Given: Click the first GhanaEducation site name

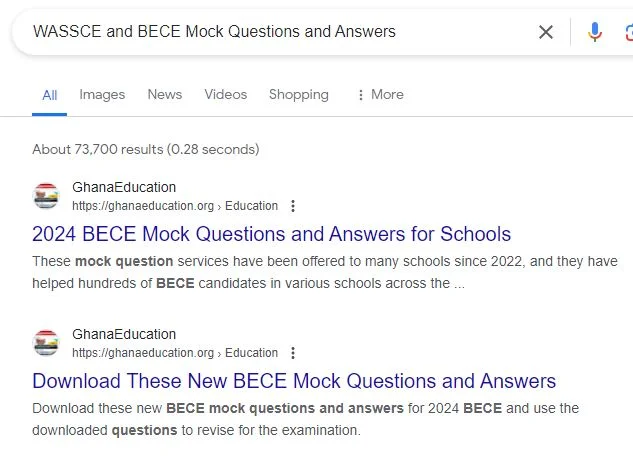Looking at the screenshot, I should [124, 187].
